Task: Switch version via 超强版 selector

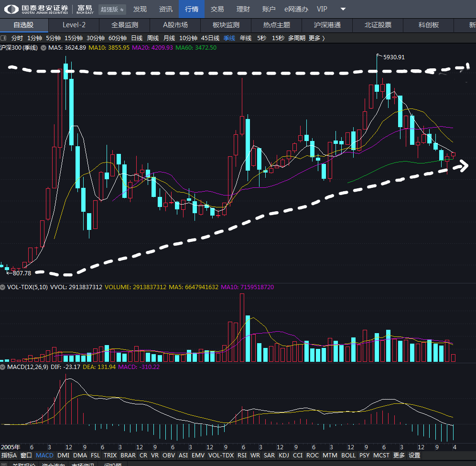Action: pos(112,10)
